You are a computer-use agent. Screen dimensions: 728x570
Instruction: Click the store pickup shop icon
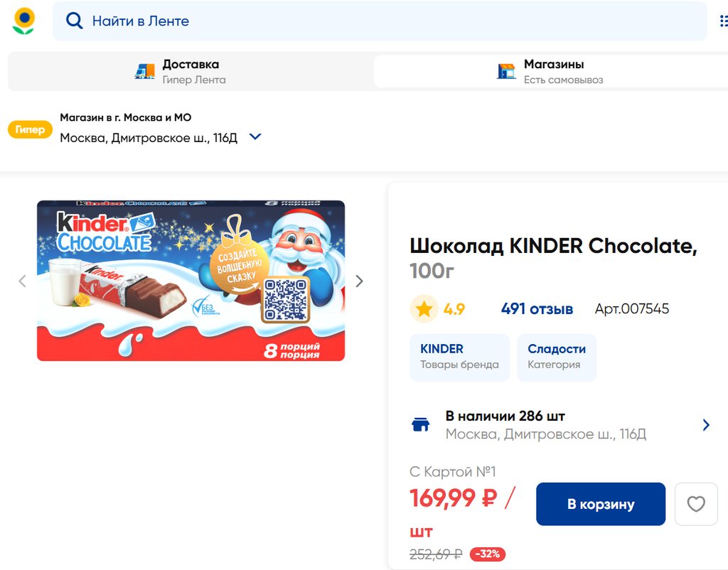click(506, 71)
